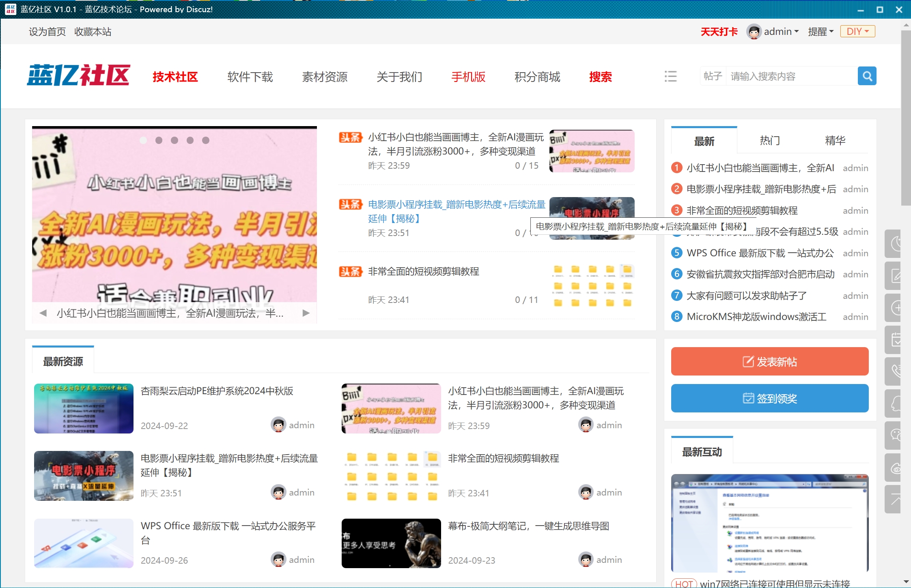The width and height of the screenshot is (911, 588).
Task: Open 素材资源 in main navigation
Action: tap(325, 77)
